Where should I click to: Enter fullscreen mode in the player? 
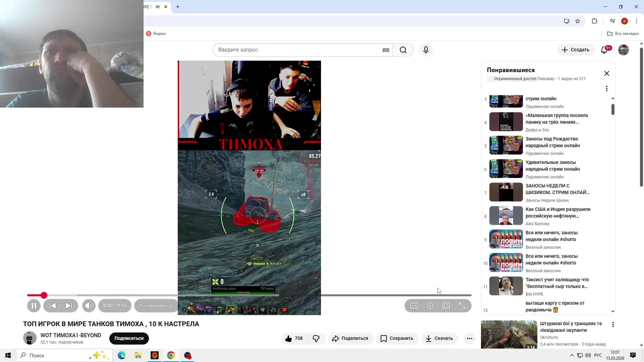click(462, 306)
